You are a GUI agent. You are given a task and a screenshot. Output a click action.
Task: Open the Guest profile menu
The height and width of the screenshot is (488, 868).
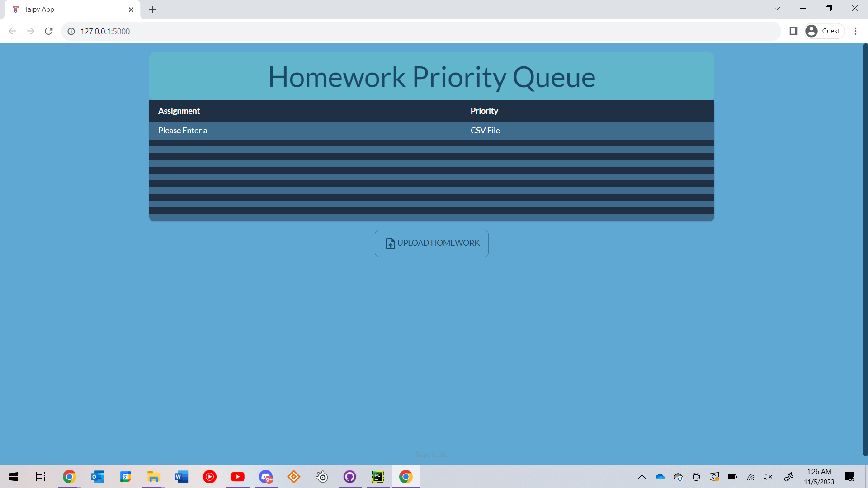click(x=825, y=31)
